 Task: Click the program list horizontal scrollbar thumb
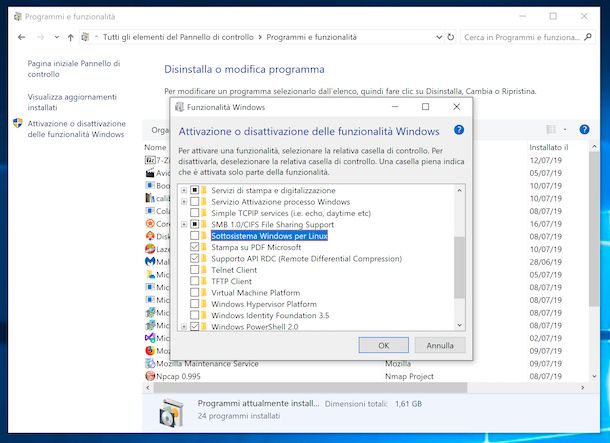[x=311, y=388]
